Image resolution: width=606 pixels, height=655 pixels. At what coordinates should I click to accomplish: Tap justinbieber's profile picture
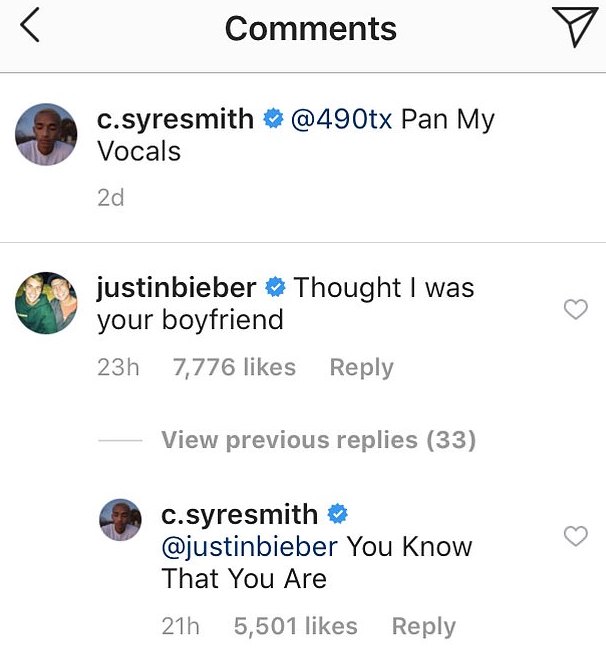click(46, 303)
